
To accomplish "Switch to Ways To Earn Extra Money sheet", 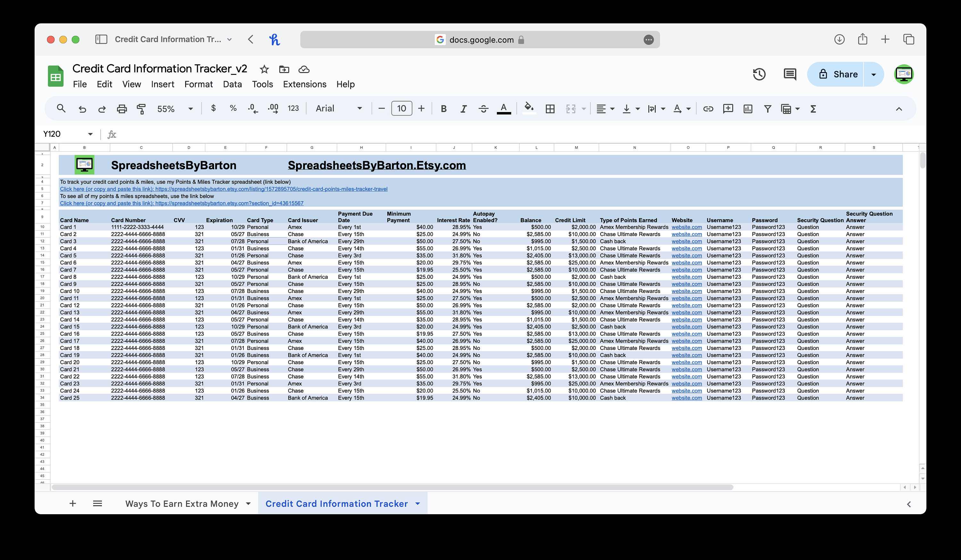I will point(182,504).
